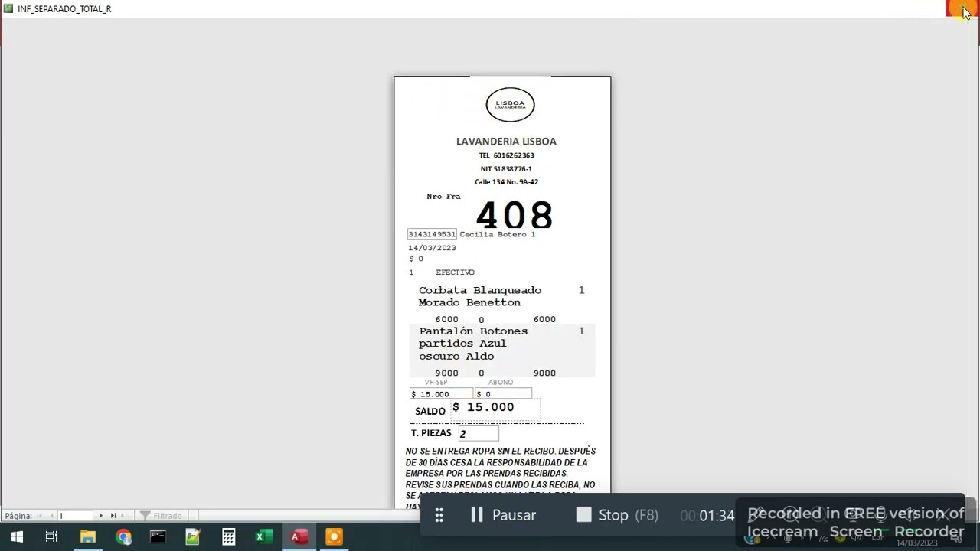The height and width of the screenshot is (551, 980).
Task: Click address Calle 134 No. 9A-42
Action: click(506, 182)
